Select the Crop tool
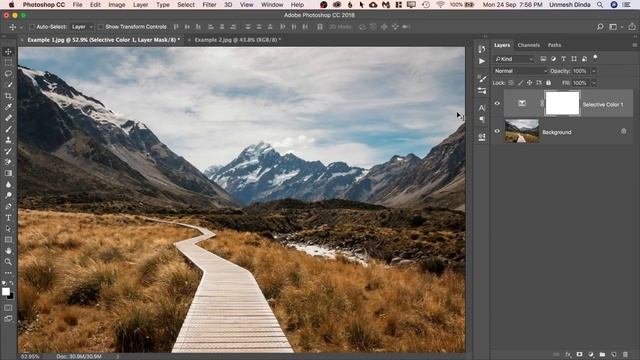The image size is (640, 360). 8,96
